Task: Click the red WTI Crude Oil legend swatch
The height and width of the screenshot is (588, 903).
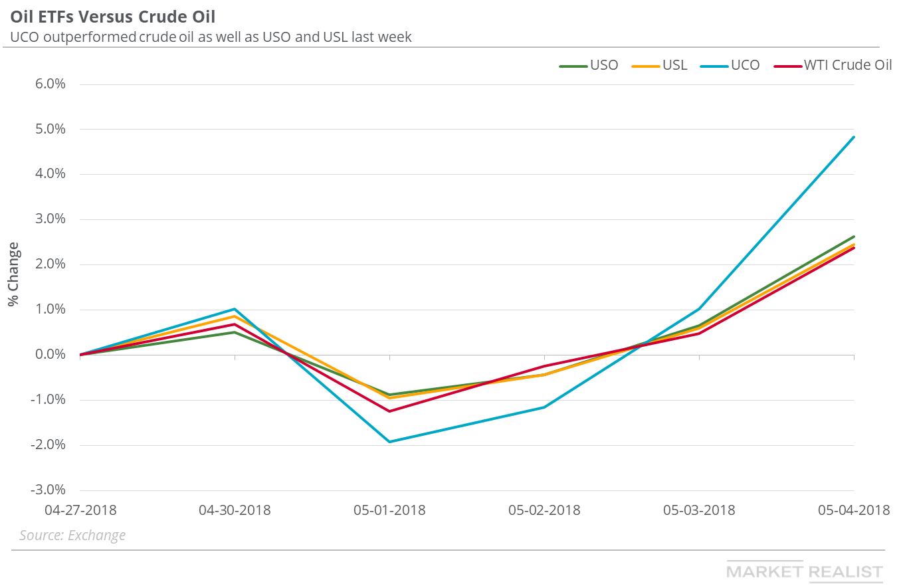Action: 789,65
